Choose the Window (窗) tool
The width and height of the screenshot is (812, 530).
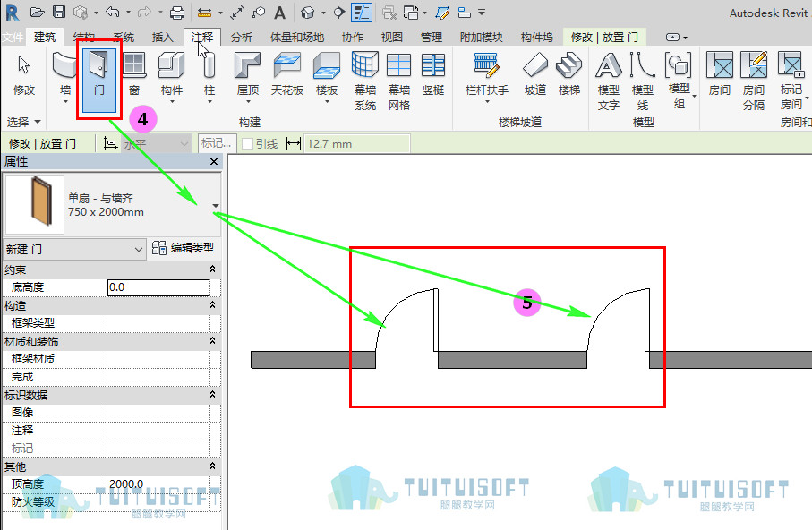tap(134, 74)
